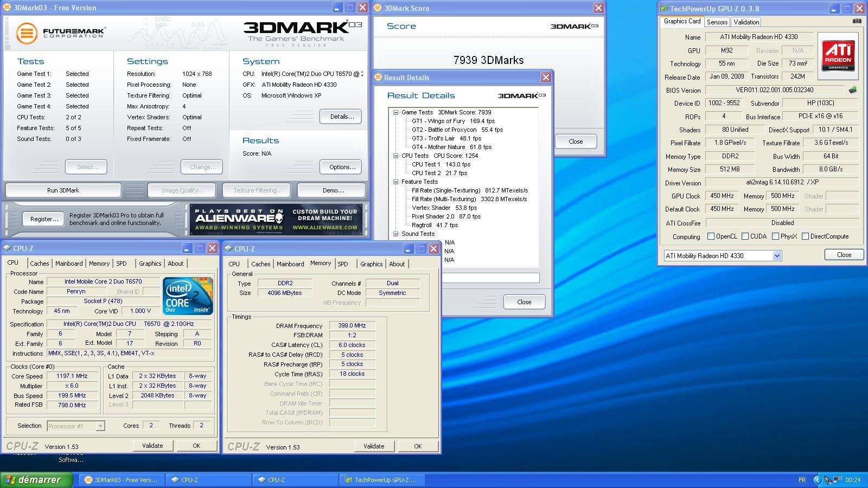Open Result Details title bar icon

tap(378, 77)
